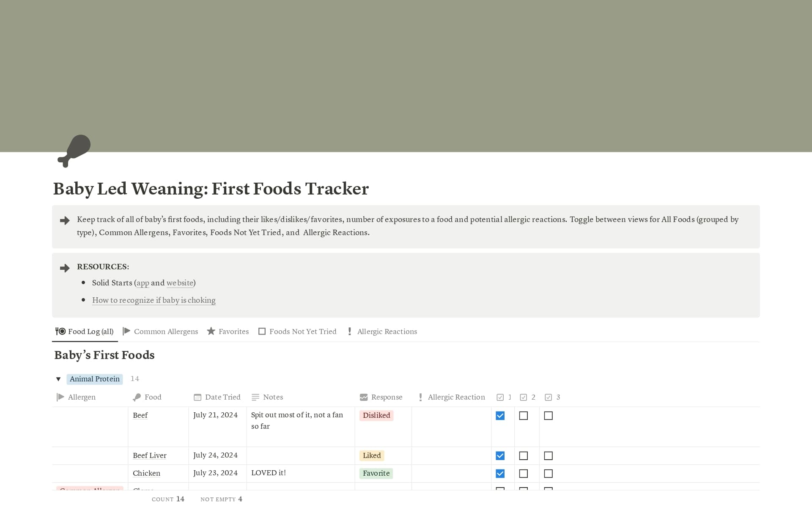This screenshot has height=507, width=812.
Task: Switch to the Common Allergens view
Action: (166, 332)
